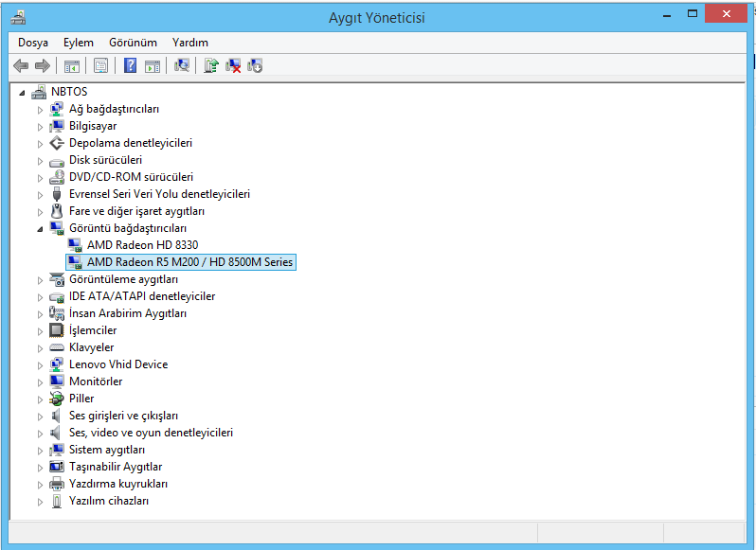
Task: Expand the Monitörler category
Action: pos(40,382)
